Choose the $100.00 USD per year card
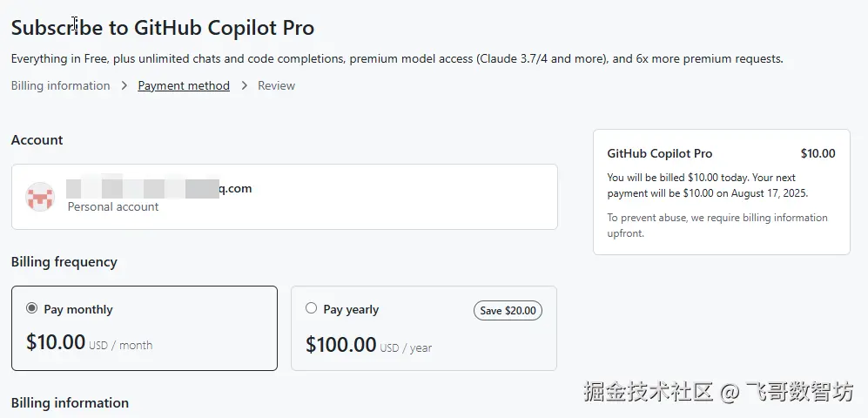Viewport: 868px width, 418px height. point(423,328)
